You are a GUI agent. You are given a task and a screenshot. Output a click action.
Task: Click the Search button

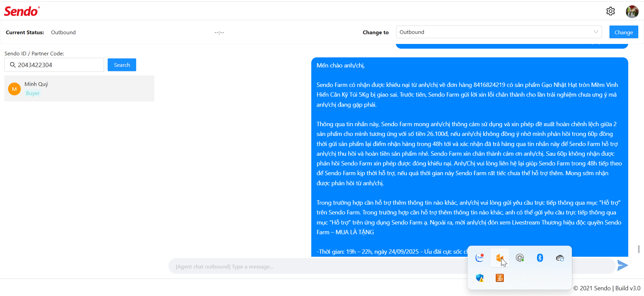[x=122, y=65]
